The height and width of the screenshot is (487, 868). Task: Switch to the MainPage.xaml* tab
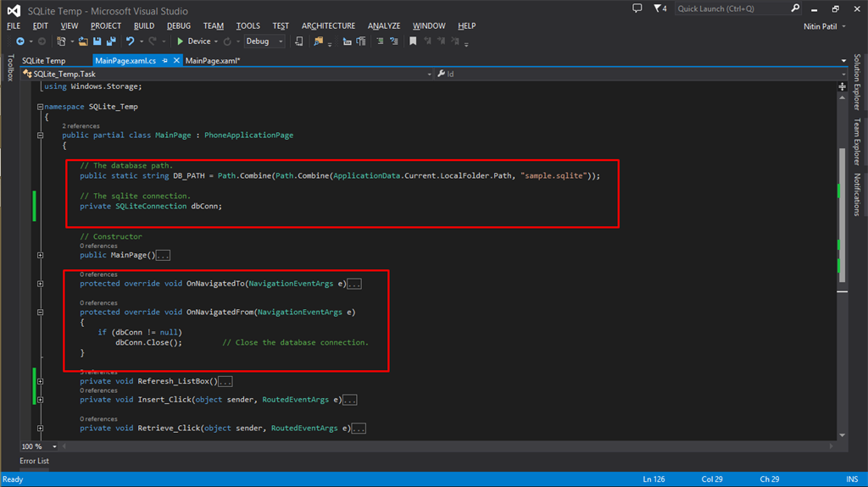point(213,61)
